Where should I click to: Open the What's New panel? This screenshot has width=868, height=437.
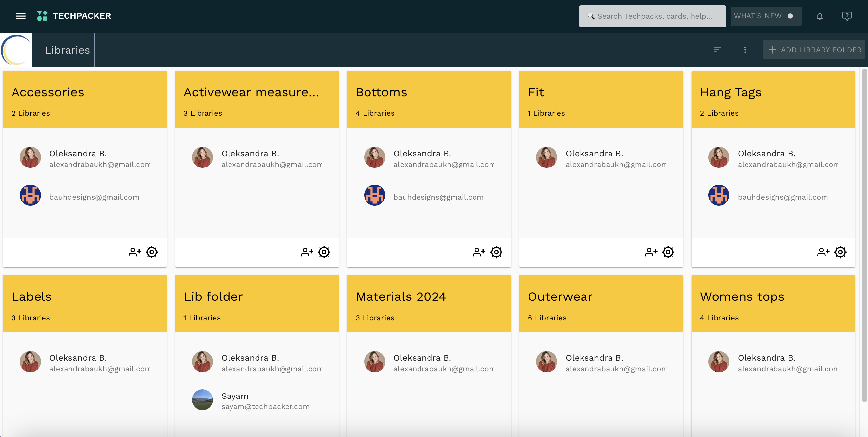[766, 16]
